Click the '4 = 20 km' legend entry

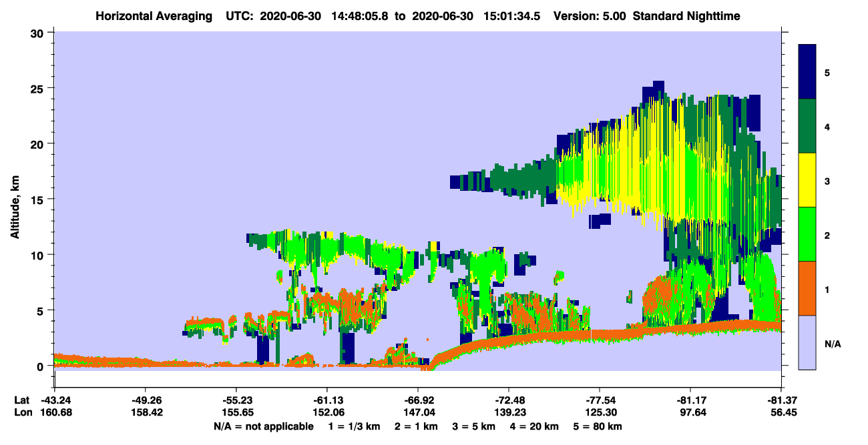[533, 426]
